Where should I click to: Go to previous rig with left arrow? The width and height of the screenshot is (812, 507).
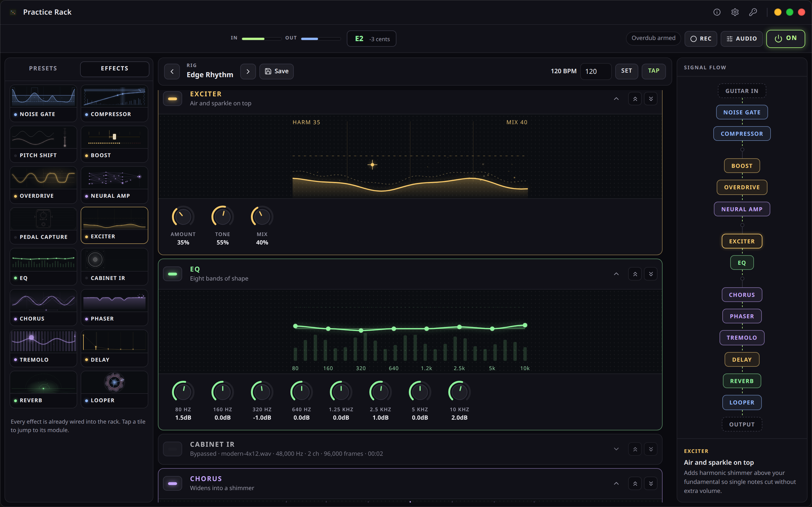(x=172, y=72)
